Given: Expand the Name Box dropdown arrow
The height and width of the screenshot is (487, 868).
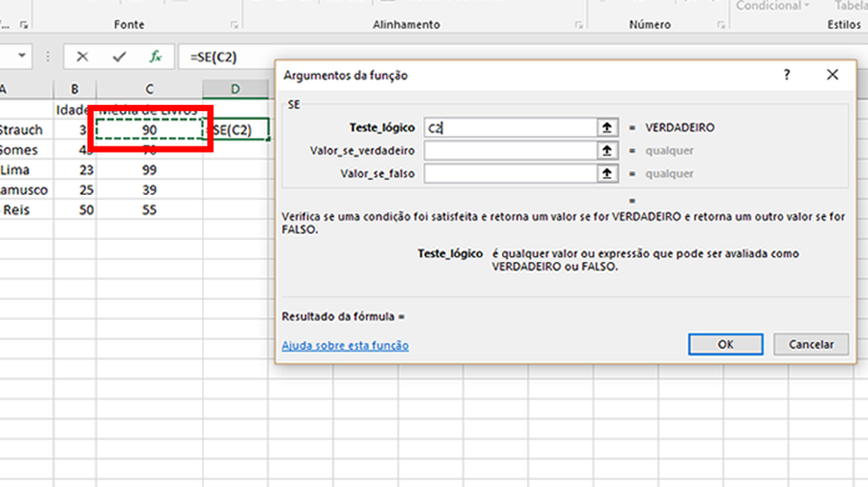Looking at the screenshot, I should point(22,57).
